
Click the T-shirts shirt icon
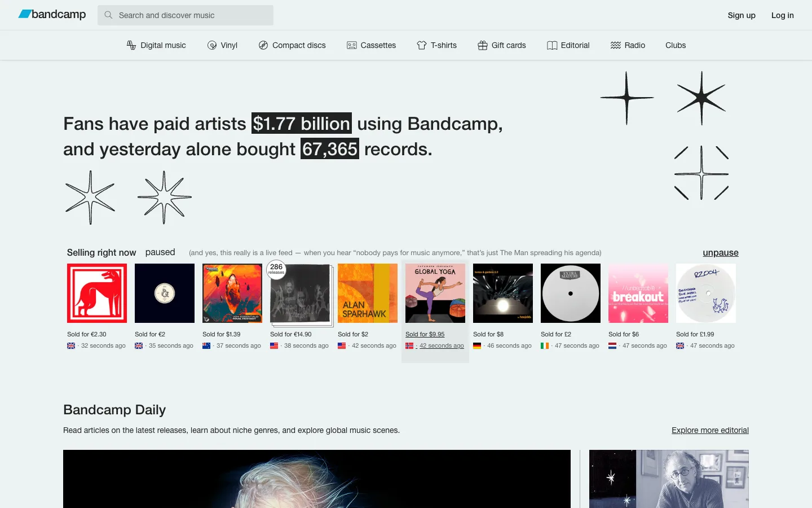point(422,45)
